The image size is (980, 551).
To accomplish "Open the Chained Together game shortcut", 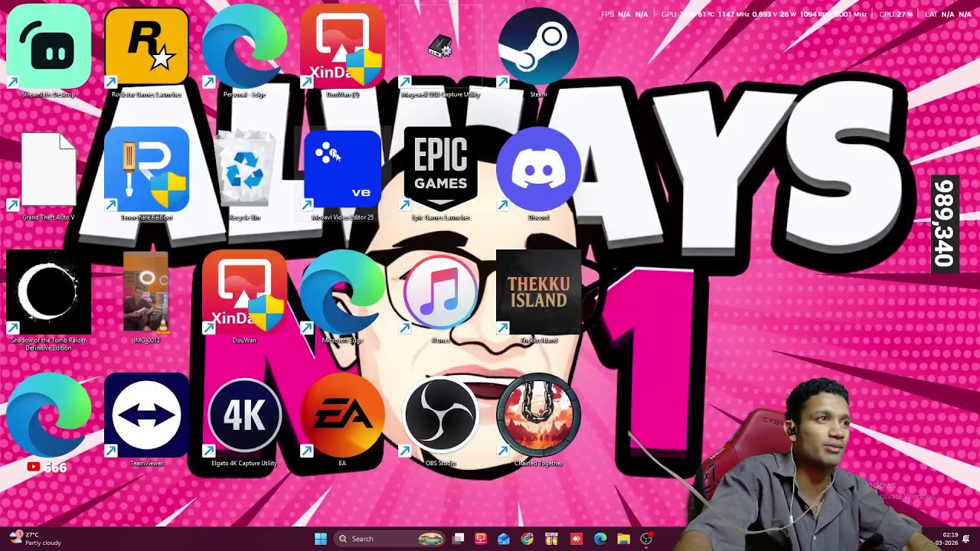I will (538, 416).
